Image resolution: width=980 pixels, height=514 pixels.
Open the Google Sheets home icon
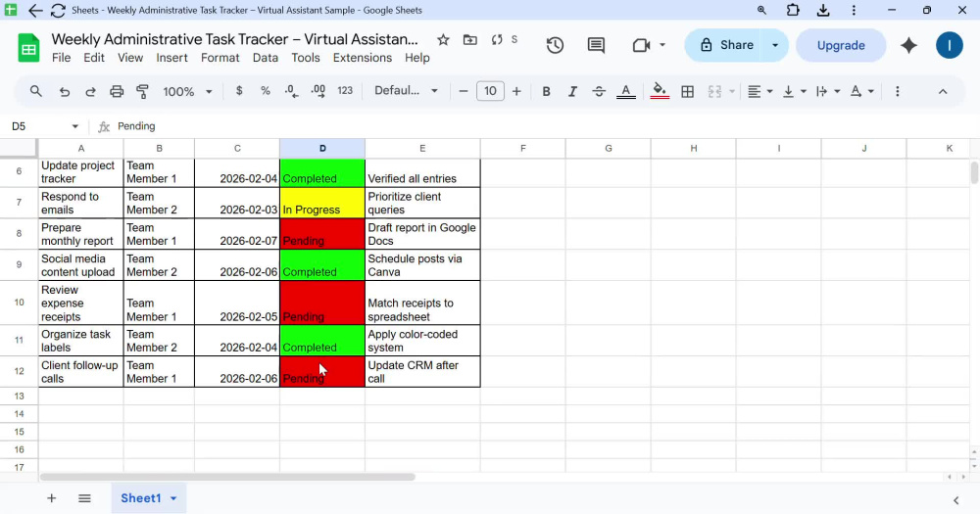tap(28, 48)
